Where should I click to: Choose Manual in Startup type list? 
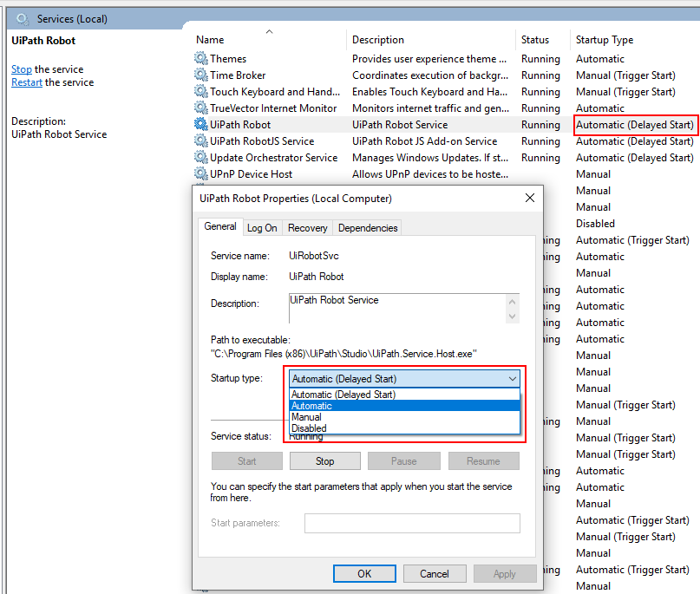click(x=404, y=417)
